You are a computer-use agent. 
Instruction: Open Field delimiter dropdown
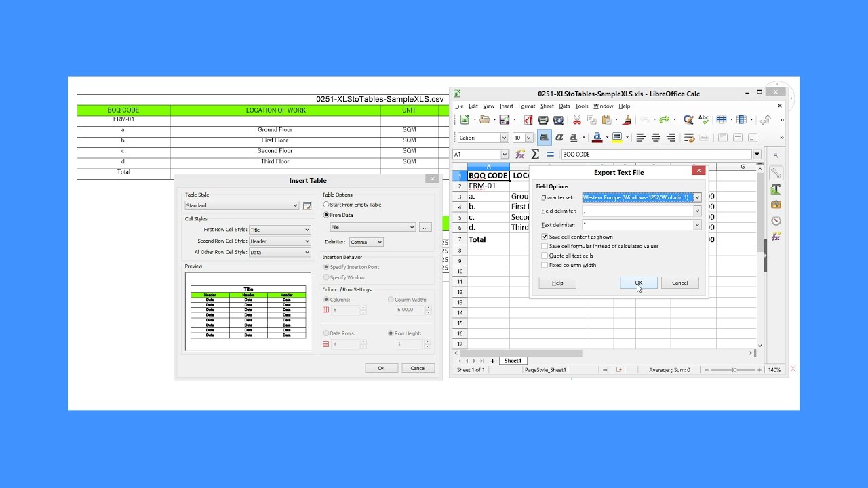coord(697,211)
